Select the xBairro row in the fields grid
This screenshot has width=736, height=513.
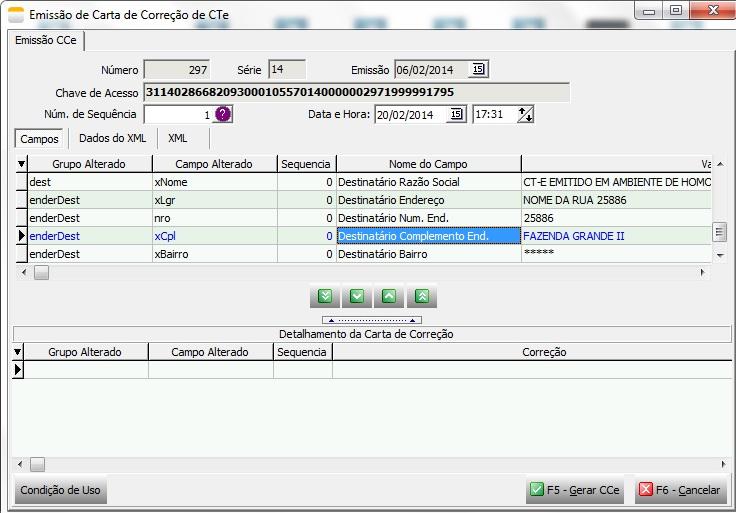click(364, 254)
